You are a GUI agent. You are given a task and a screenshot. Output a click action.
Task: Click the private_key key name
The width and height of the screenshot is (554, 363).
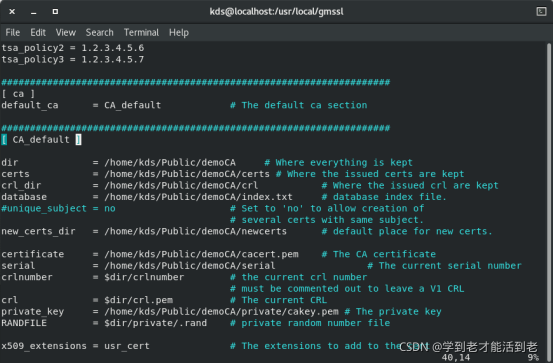click(x=33, y=311)
